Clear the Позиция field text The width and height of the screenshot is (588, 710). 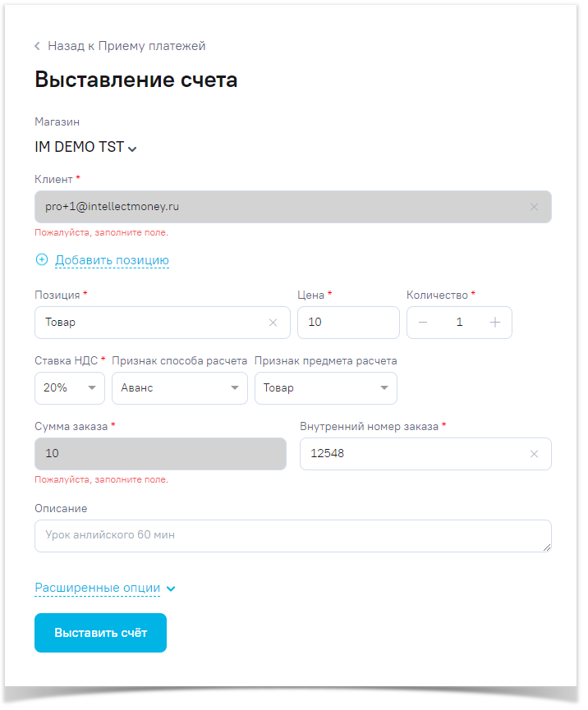click(x=273, y=323)
